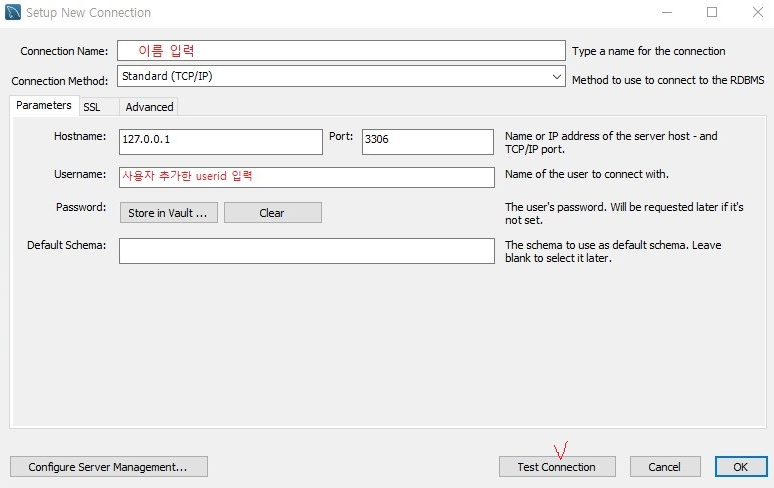Screen dimensions: 774x488
Task: Click the Test Connection button
Action: 557,467
